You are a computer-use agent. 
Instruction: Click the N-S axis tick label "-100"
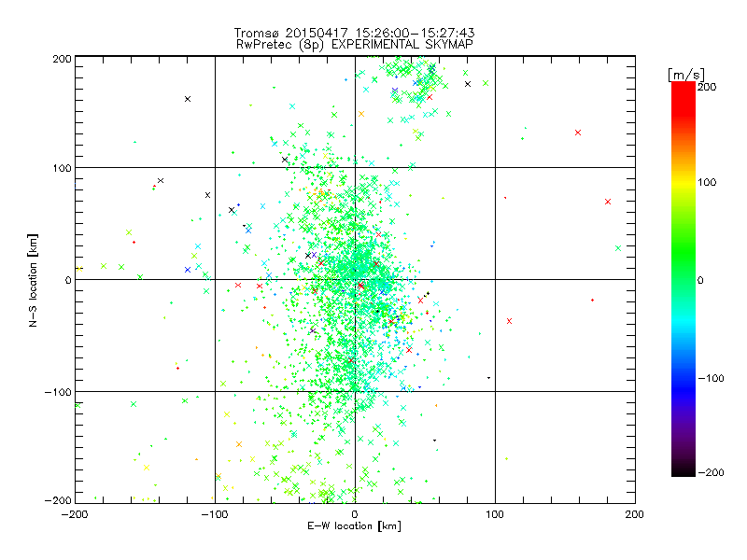pos(58,392)
